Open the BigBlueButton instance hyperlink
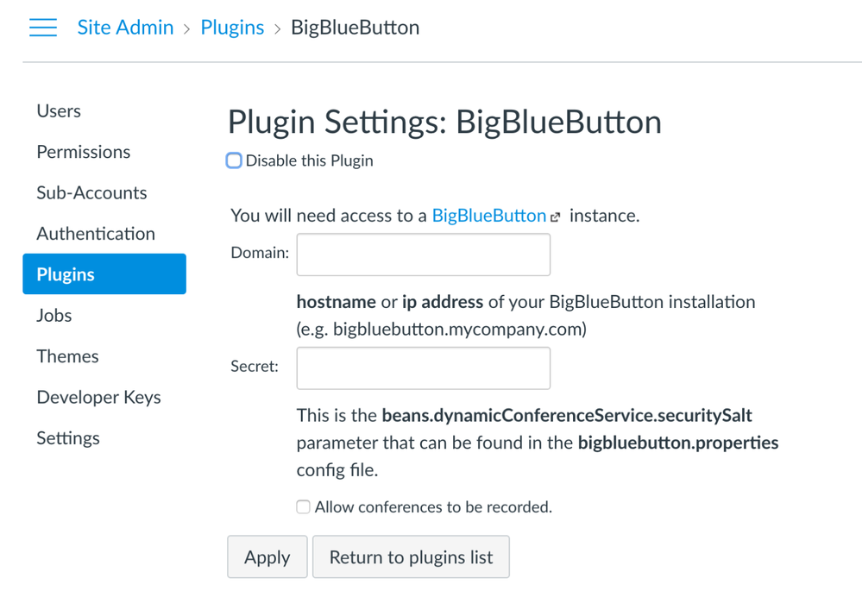Screen dimensions: 862x616 point(488,216)
